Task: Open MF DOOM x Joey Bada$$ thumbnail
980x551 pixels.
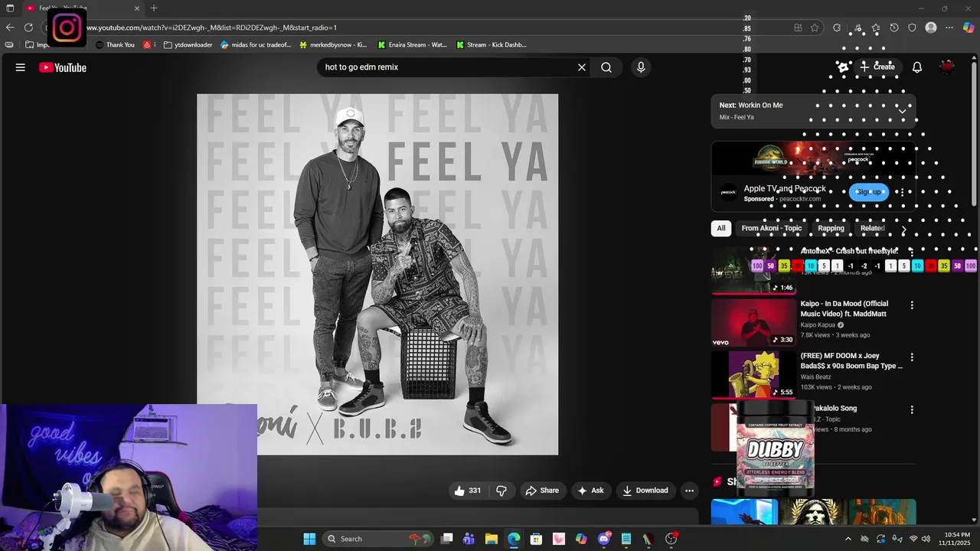Action: 754,375
